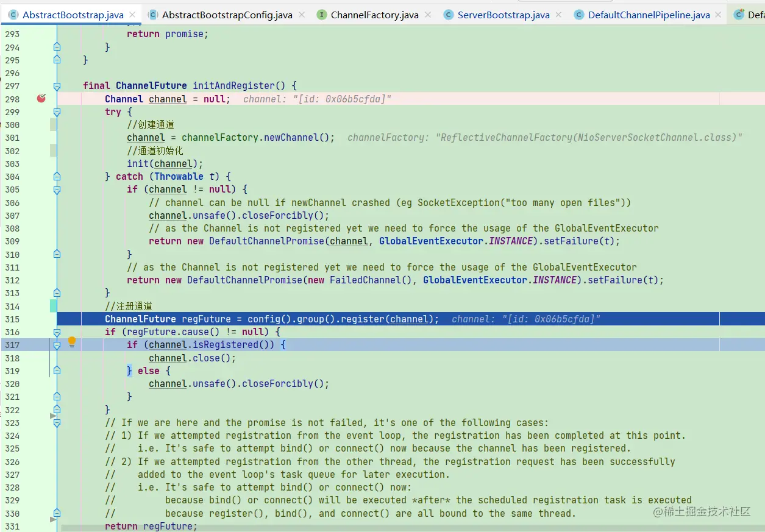
Task: Click fold end marker at line 322
Action: click(57, 410)
